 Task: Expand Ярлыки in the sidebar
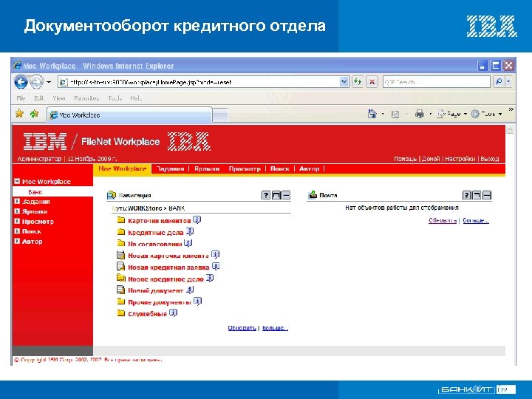[17, 211]
